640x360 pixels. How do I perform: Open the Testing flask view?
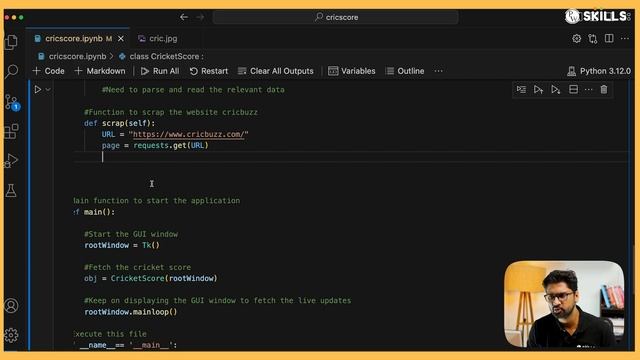11,190
